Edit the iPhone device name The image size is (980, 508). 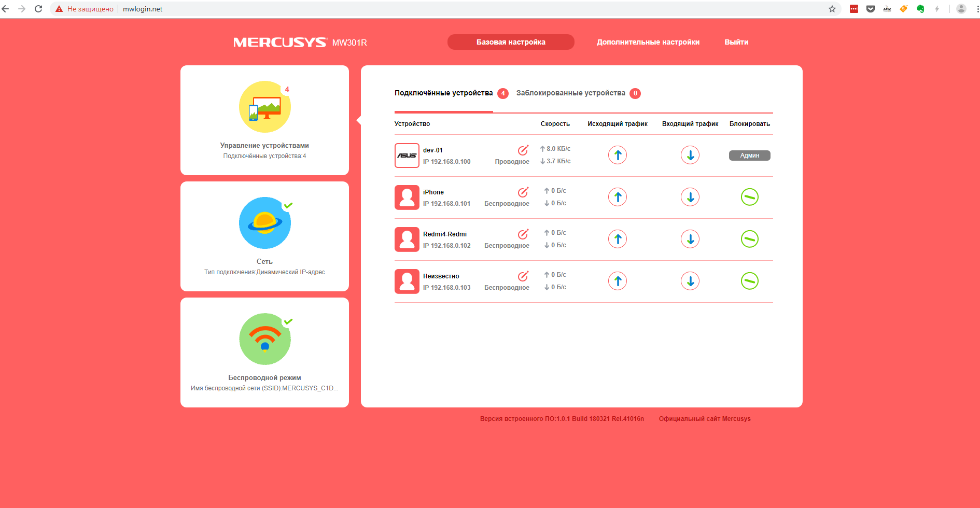tap(523, 192)
